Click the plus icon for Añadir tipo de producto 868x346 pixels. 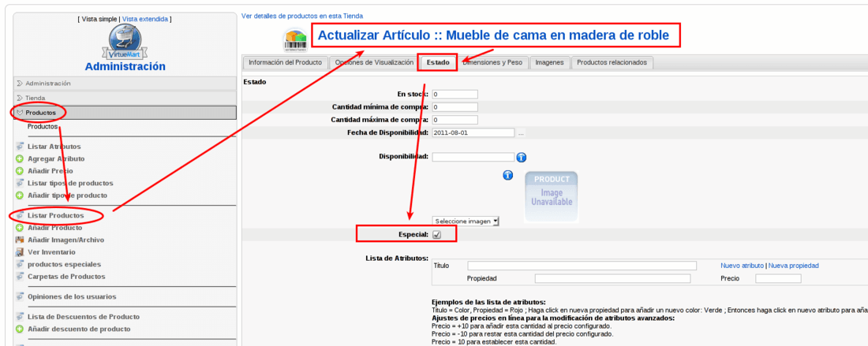[20, 195]
